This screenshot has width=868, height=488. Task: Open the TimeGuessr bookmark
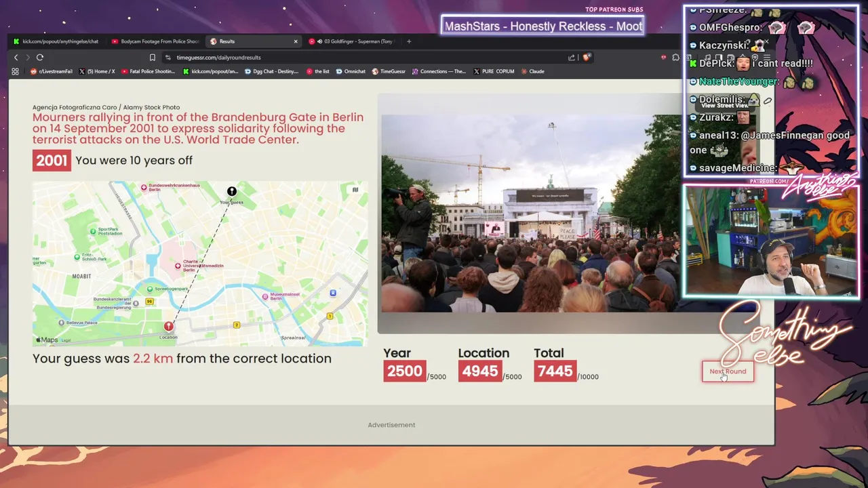pos(389,71)
